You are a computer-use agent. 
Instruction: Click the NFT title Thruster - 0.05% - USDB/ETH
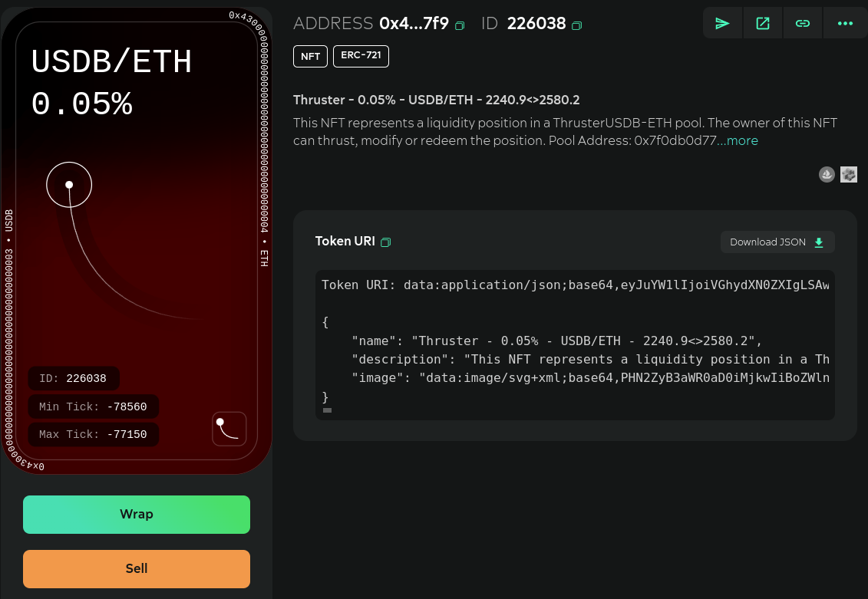(x=436, y=100)
